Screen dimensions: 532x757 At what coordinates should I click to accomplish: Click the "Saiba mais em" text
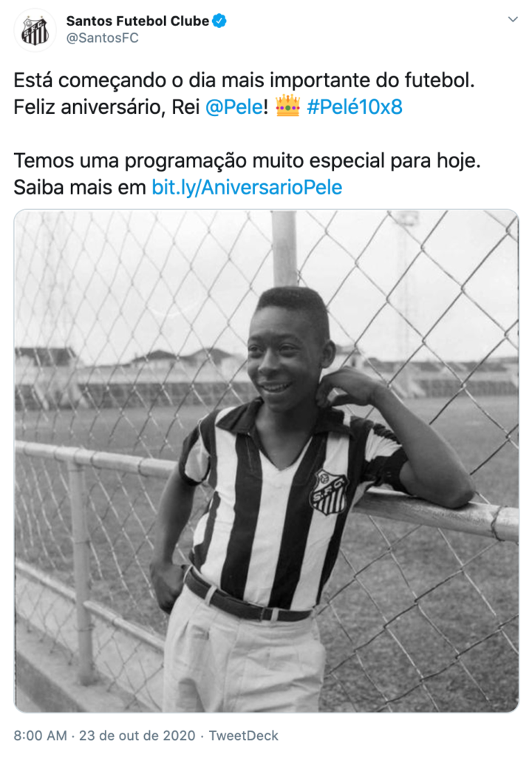pyautogui.click(x=80, y=187)
